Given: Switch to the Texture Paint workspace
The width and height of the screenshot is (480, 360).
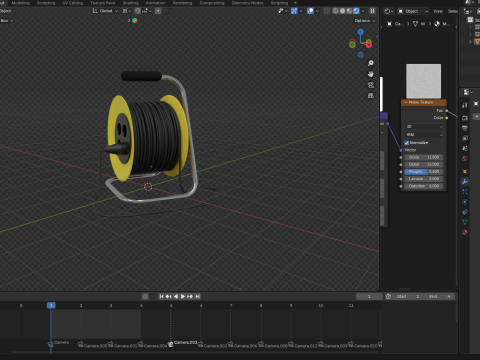Looking at the screenshot, I should tap(103, 3).
